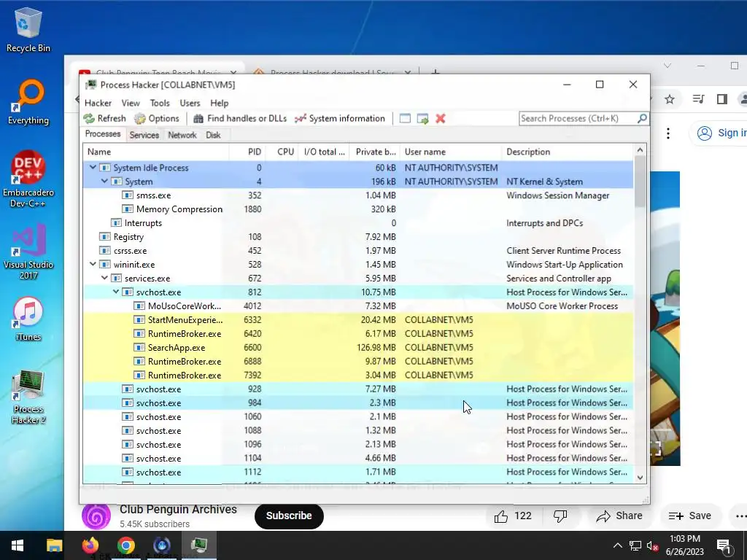Select the SearchApp.exe process
Screen dimensions: 747x560
click(x=358, y=348)
